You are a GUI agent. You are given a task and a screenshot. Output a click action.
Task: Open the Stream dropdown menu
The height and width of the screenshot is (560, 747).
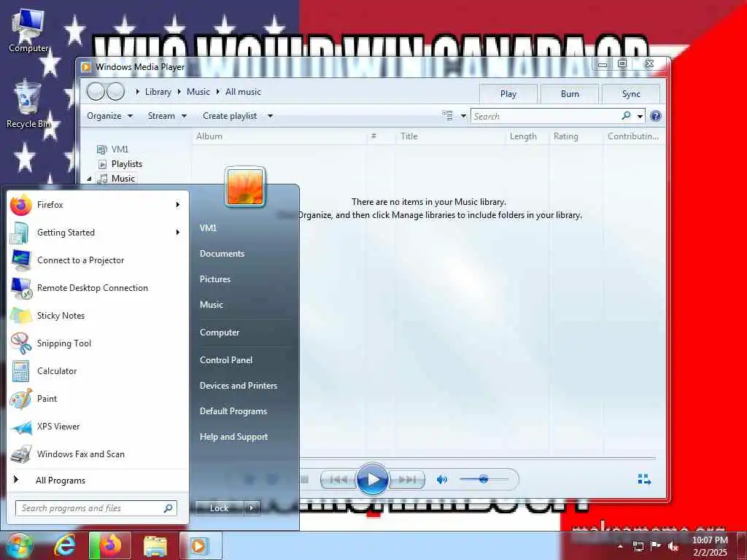pos(167,116)
